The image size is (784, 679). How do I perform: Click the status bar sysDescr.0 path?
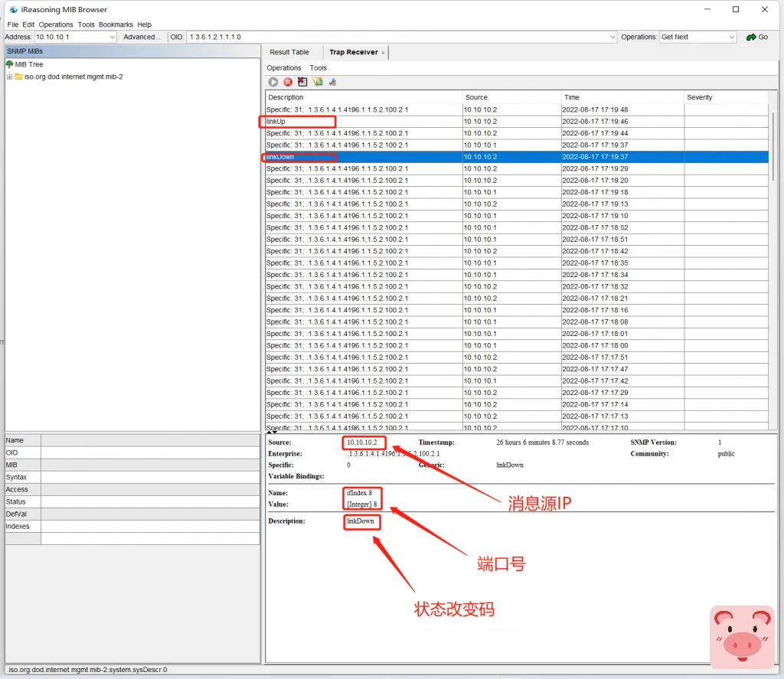point(87,670)
